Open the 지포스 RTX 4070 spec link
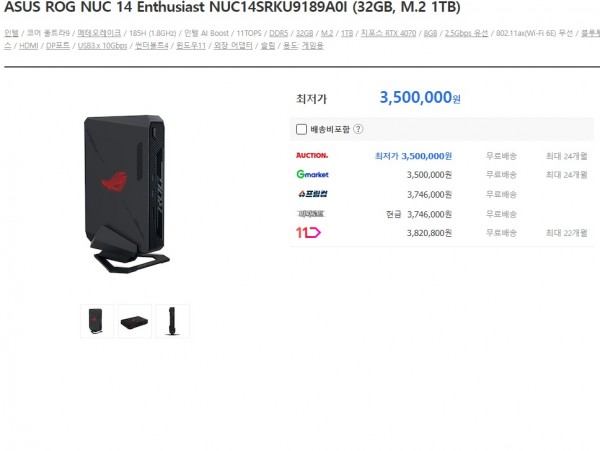Screen dimensions: 600x451 pyautogui.click(x=388, y=33)
